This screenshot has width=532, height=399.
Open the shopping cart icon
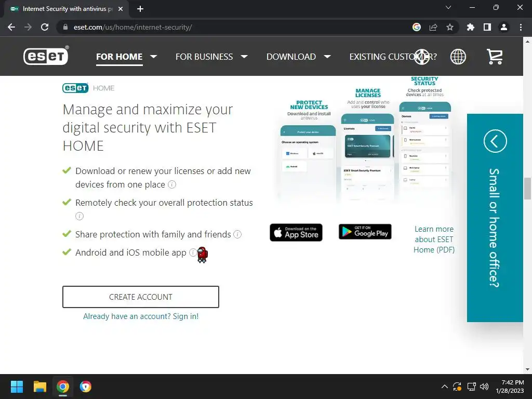point(495,57)
